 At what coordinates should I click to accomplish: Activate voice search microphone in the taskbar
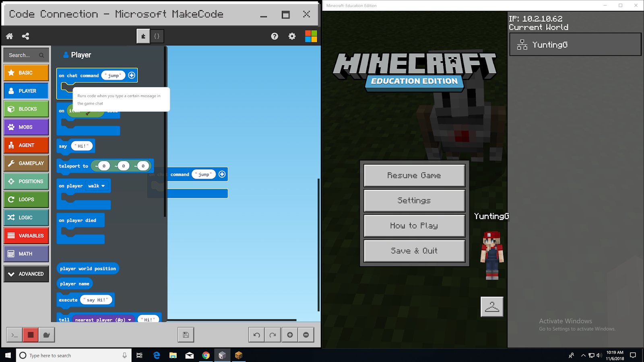pos(125,355)
